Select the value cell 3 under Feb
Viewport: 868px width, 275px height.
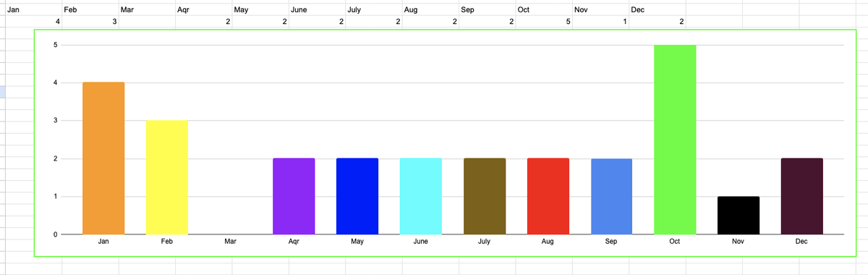(90, 22)
